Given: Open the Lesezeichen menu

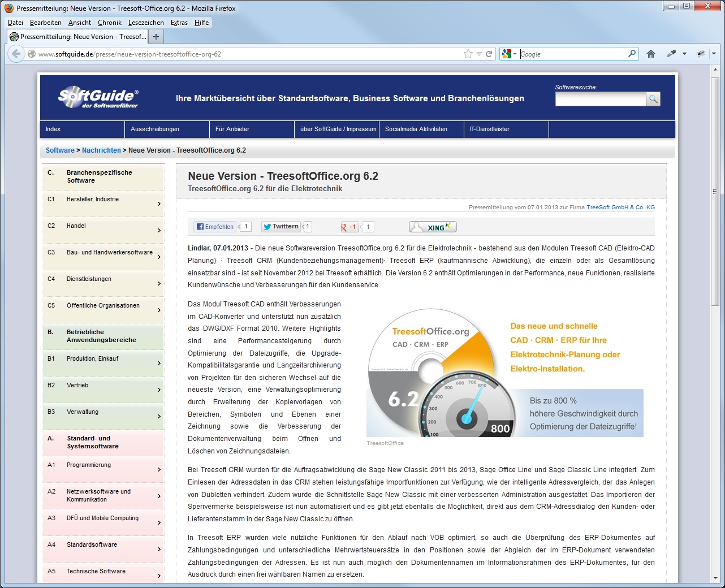Looking at the screenshot, I should click(146, 23).
